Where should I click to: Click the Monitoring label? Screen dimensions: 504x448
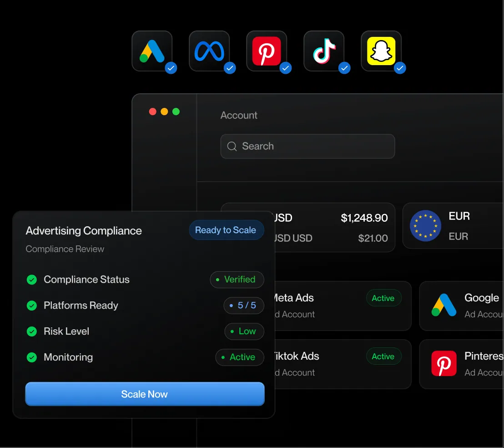[68, 357]
